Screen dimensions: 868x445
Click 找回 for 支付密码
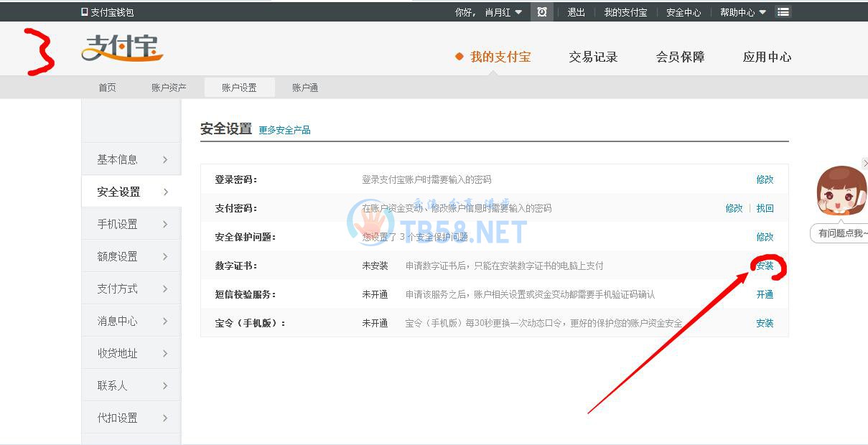765,208
